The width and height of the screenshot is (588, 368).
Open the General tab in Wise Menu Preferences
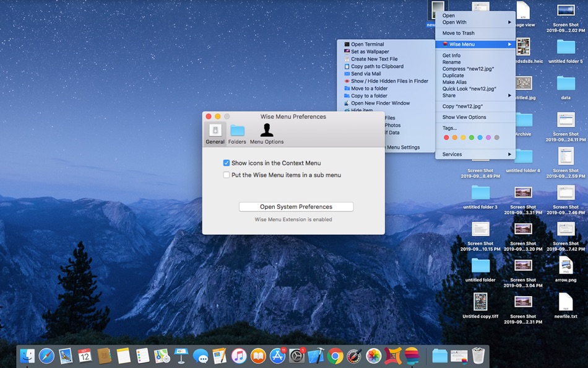[215, 134]
